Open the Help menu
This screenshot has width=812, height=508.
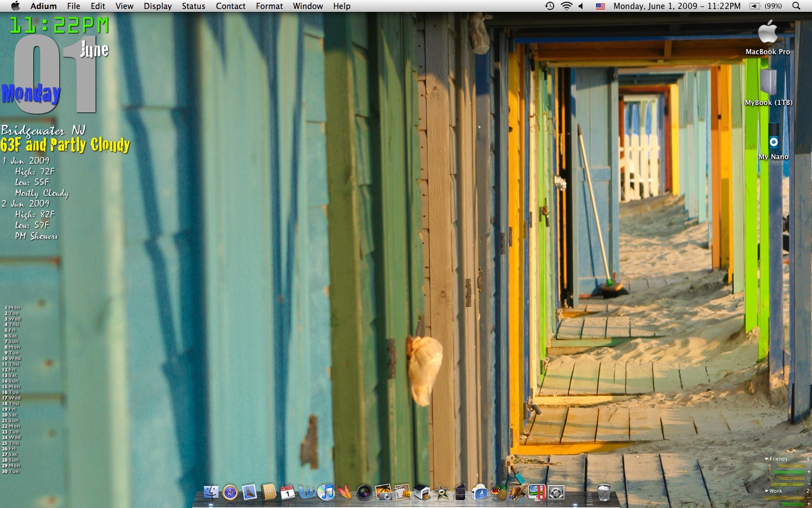(x=342, y=6)
